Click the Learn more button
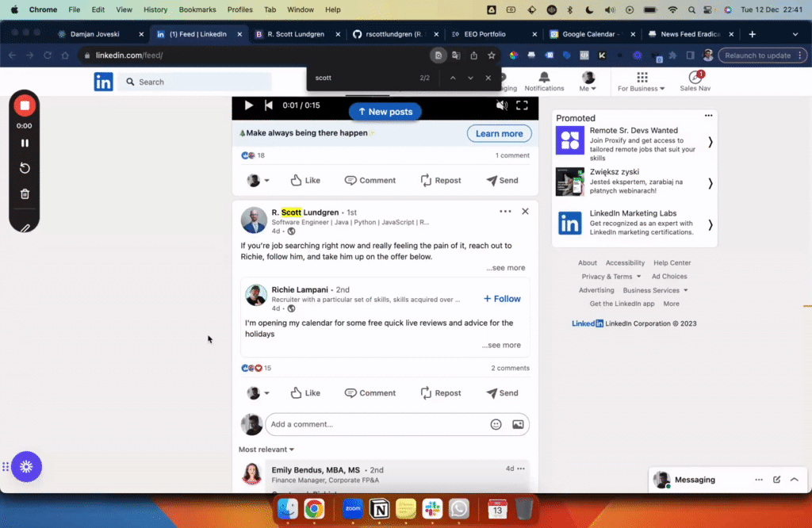Viewport: 812px width, 528px height. (499, 133)
